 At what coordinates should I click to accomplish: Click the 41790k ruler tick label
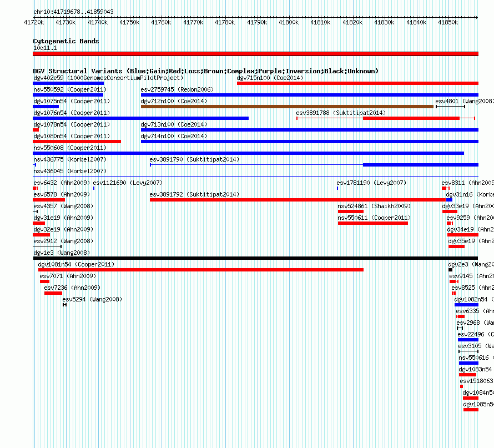[x=257, y=22]
